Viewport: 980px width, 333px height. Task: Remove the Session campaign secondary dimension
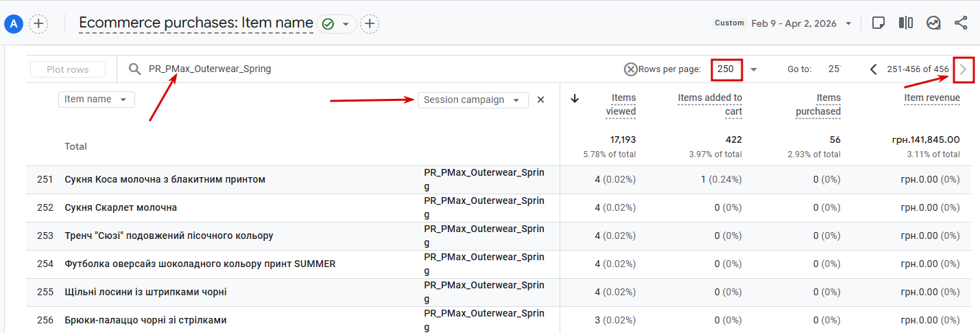(540, 100)
